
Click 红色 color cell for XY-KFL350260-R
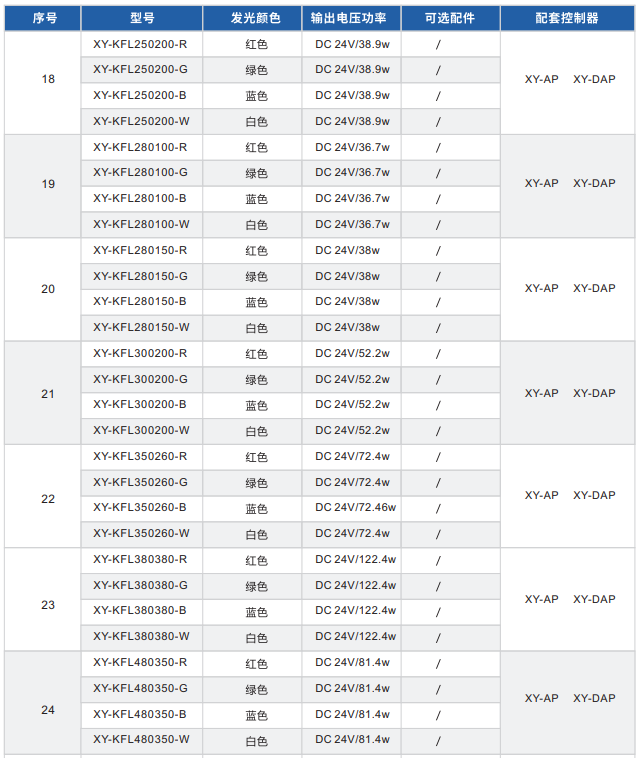click(x=256, y=457)
